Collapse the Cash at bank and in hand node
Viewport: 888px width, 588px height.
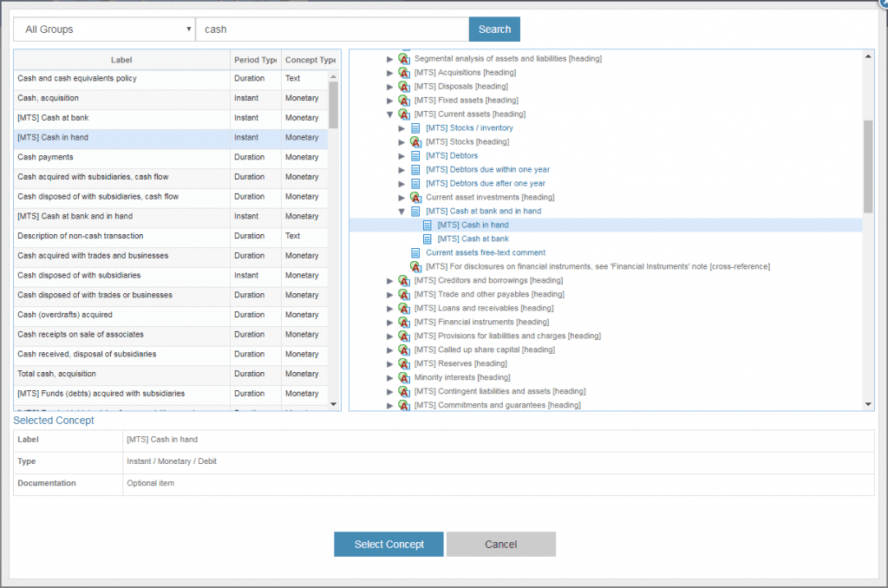tap(402, 212)
